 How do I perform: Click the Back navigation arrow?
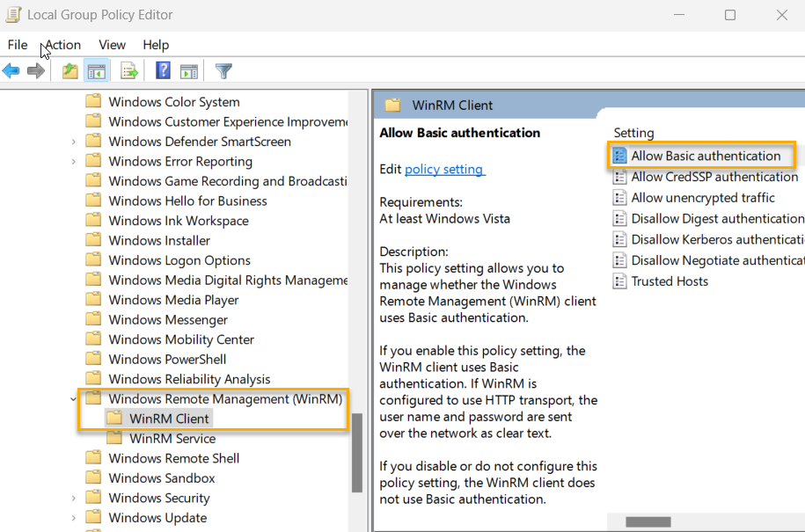point(11,70)
